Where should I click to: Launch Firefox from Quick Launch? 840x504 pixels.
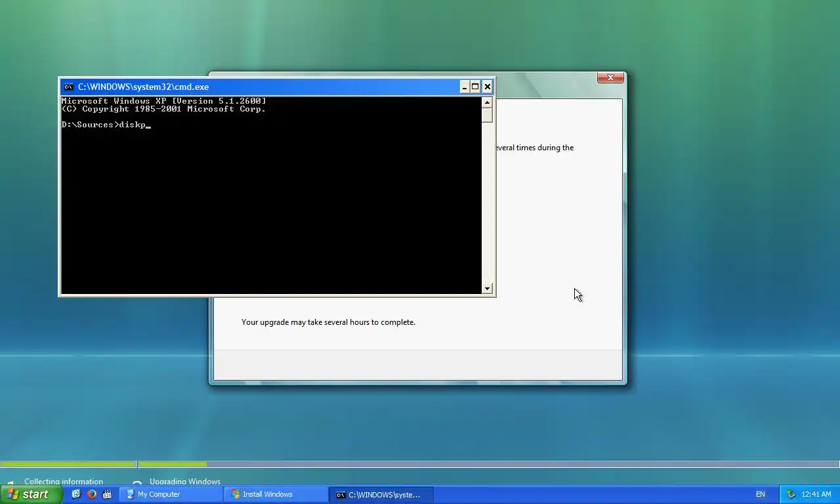pyautogui.click(x=92, y=494)
